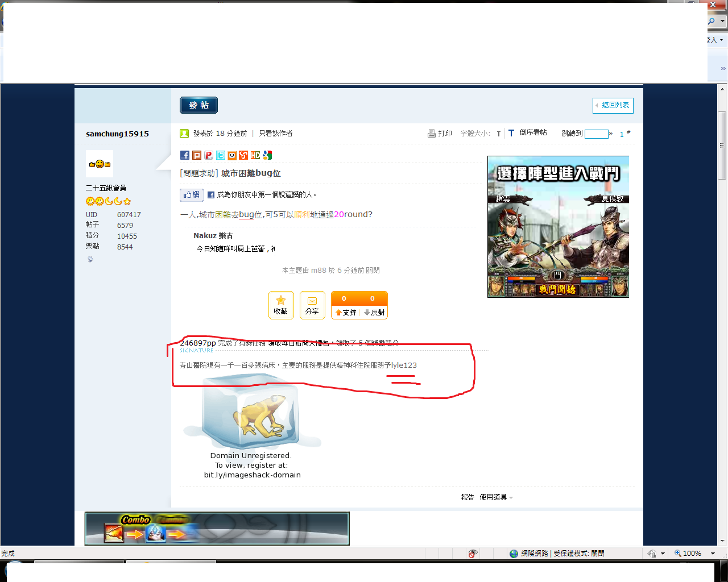Click the [問題求助] category link

(199, 173)
